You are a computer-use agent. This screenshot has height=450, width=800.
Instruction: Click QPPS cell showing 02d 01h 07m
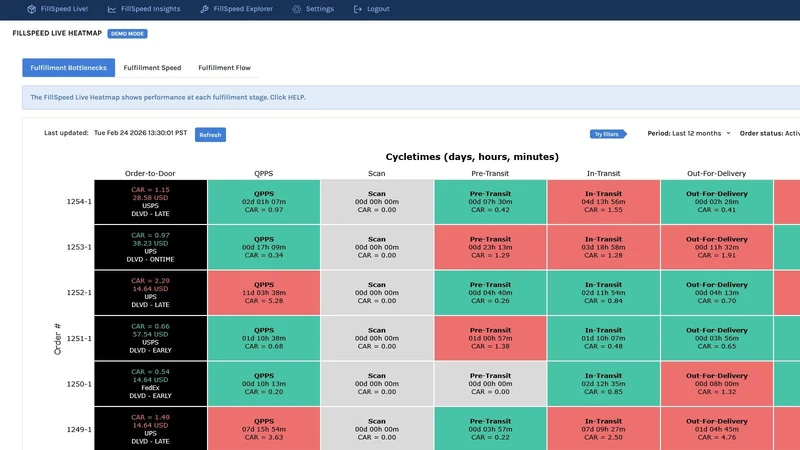click(264, 202)
